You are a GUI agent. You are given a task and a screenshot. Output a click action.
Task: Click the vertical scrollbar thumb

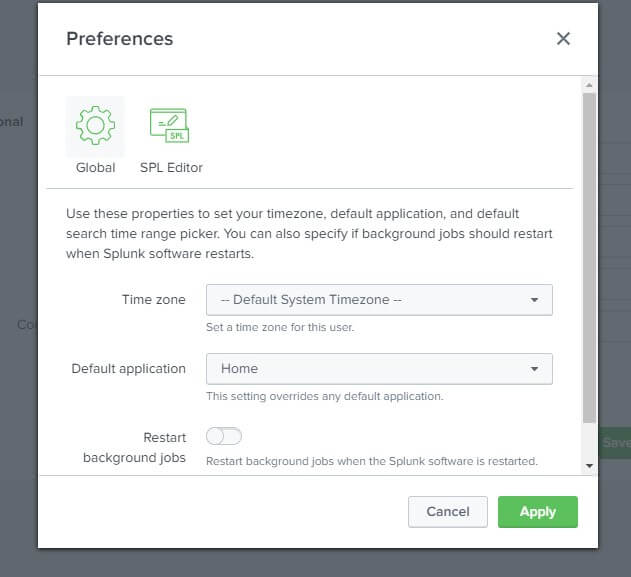(589, 258)
